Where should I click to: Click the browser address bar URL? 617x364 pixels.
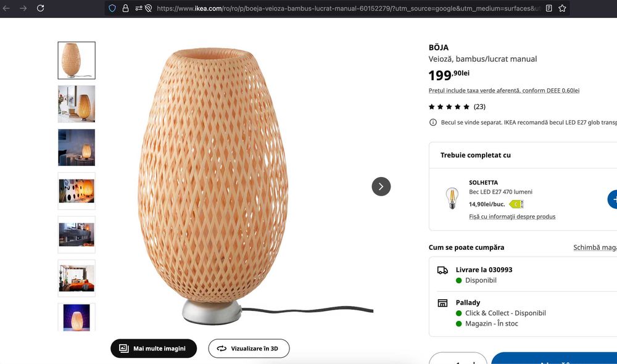coord(346,9)
